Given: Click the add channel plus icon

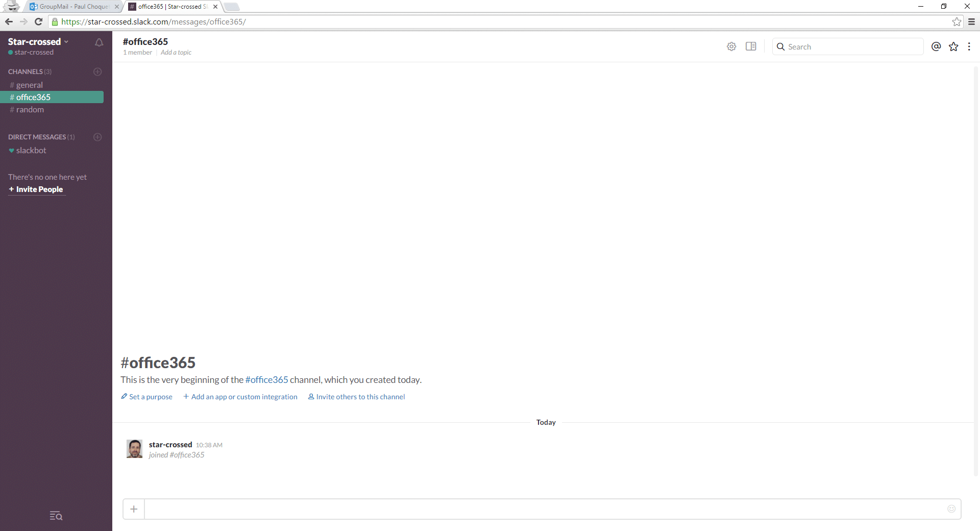Looking at the screenshot, I should pyautogui.click(x=97, y=71).
